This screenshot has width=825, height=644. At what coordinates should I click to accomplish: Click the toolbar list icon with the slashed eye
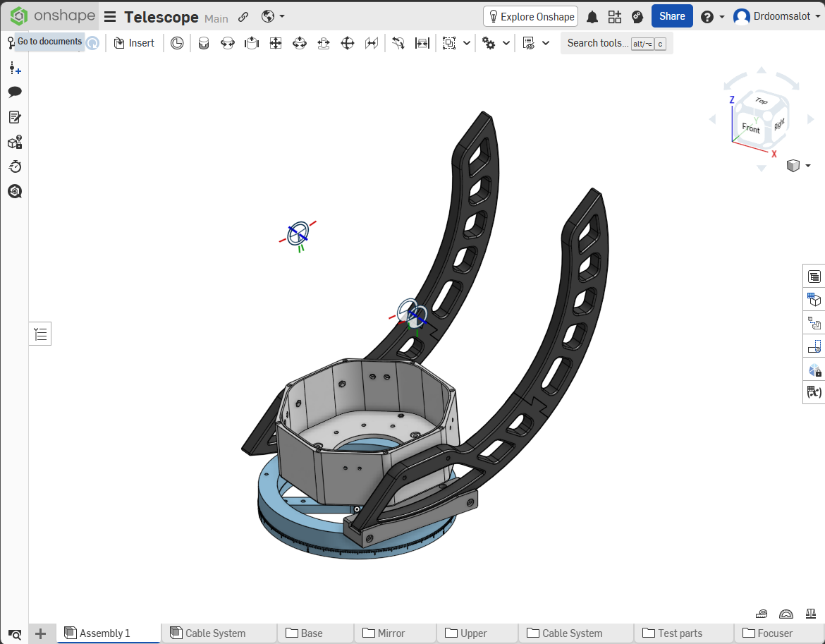(529, 43)
